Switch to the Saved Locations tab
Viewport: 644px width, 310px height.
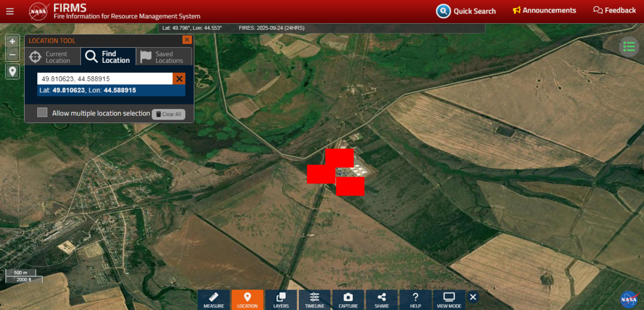[164, 57]
